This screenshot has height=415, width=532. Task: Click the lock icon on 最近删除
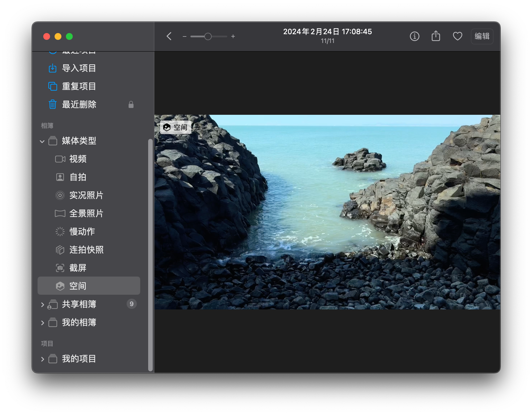tap(131, 104)
